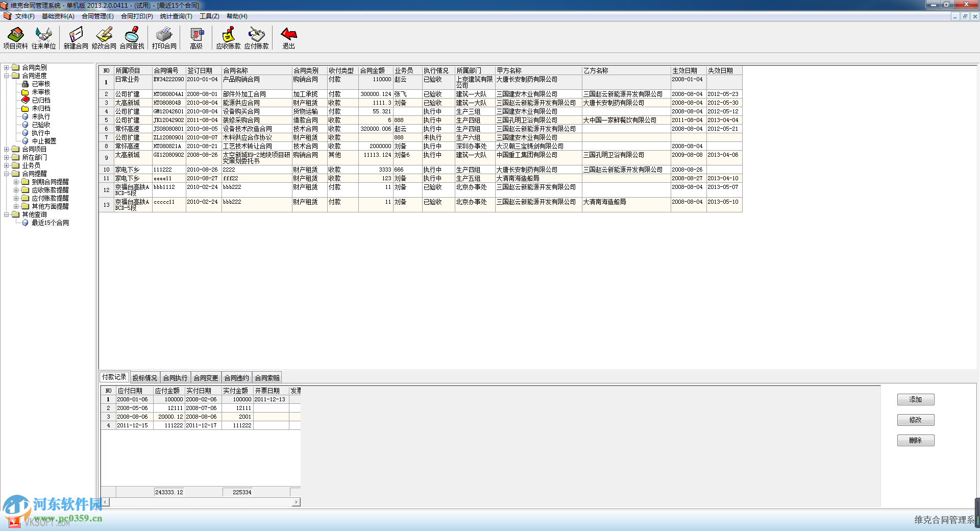Select payment row dated 2008-05-06

201,408
